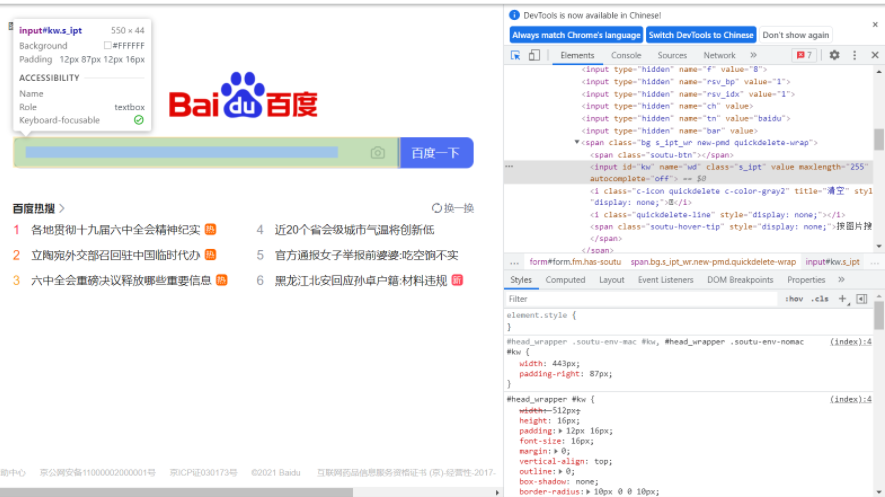Viewport: 885px width, 497px height.
Task: Open the Properties sub-tab
Action: tap(806, 280)
